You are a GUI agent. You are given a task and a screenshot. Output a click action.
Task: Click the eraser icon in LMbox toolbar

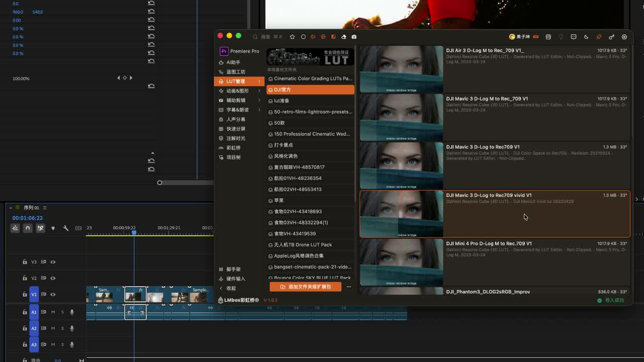click(344, 37)
